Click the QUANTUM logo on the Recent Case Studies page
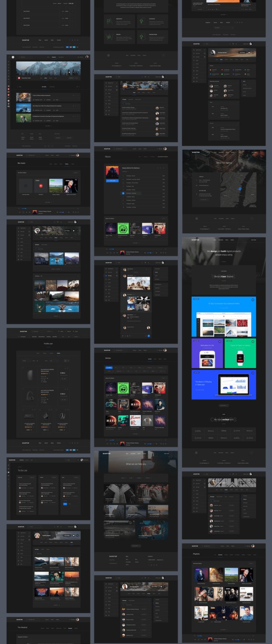This screenshot has height=644, width=272. [x=195, y=240]
